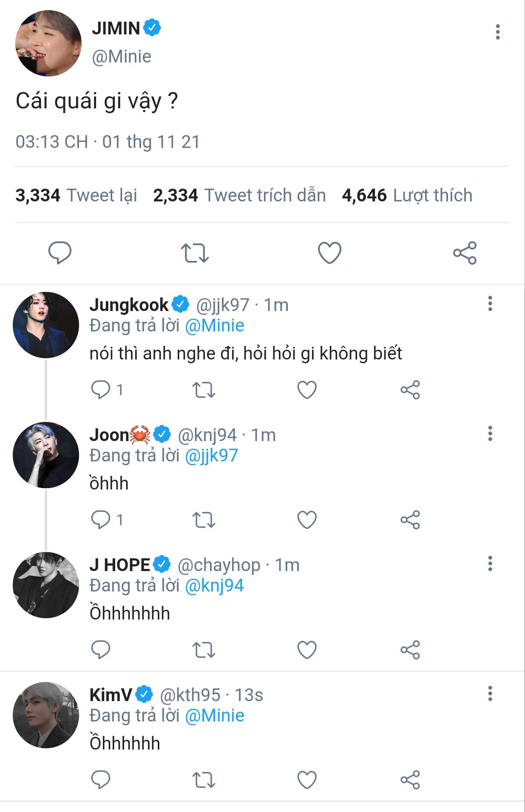View the 2,334 Tweet trích dẫn list
This screenshot has height=812, width=525.
pyautogui.click(x=239, y=195)
